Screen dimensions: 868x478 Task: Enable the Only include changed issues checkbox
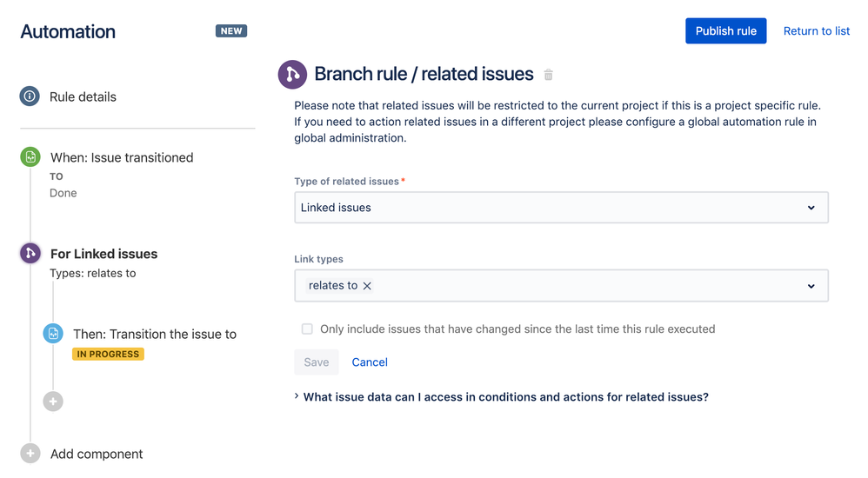pyautogui.click(x=307, y=329)
